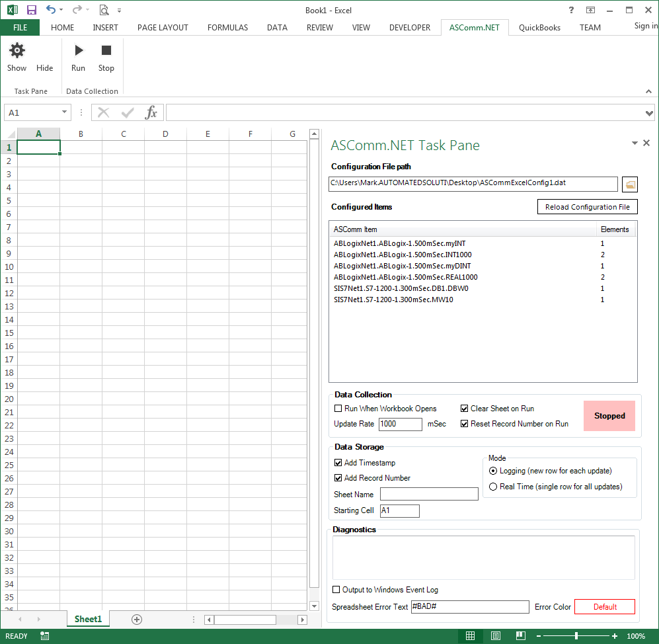The image size is (659, 644).
Task: Click the Select All corner triangle
Action: [11, 134]
